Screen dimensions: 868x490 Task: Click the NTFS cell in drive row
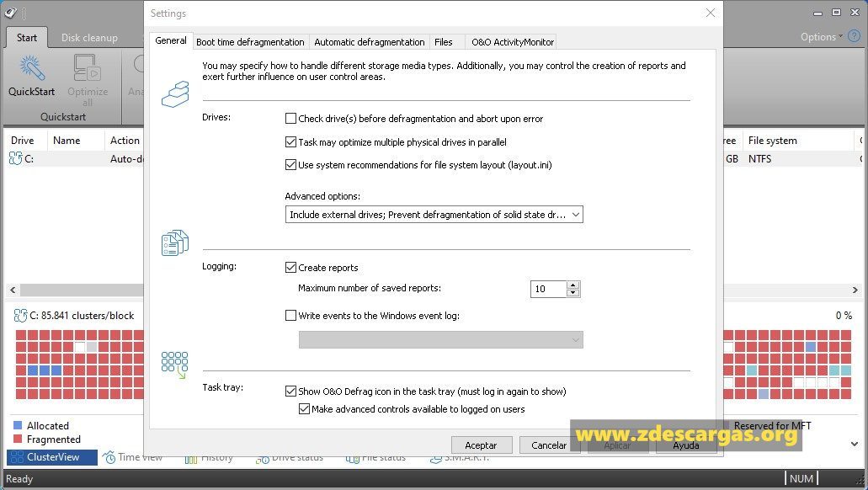[760, 159]
